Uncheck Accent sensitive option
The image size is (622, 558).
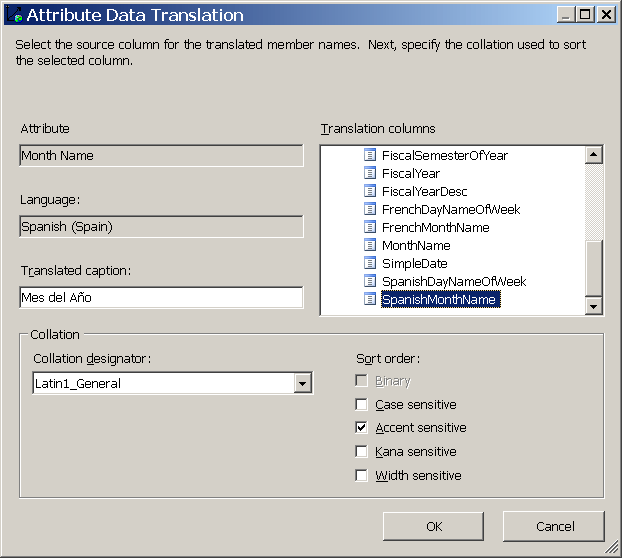[x=361, y=428]
